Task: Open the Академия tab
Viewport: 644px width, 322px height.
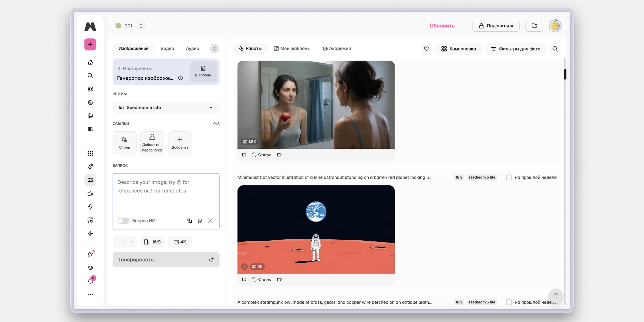Action: [x=336, y=48]
